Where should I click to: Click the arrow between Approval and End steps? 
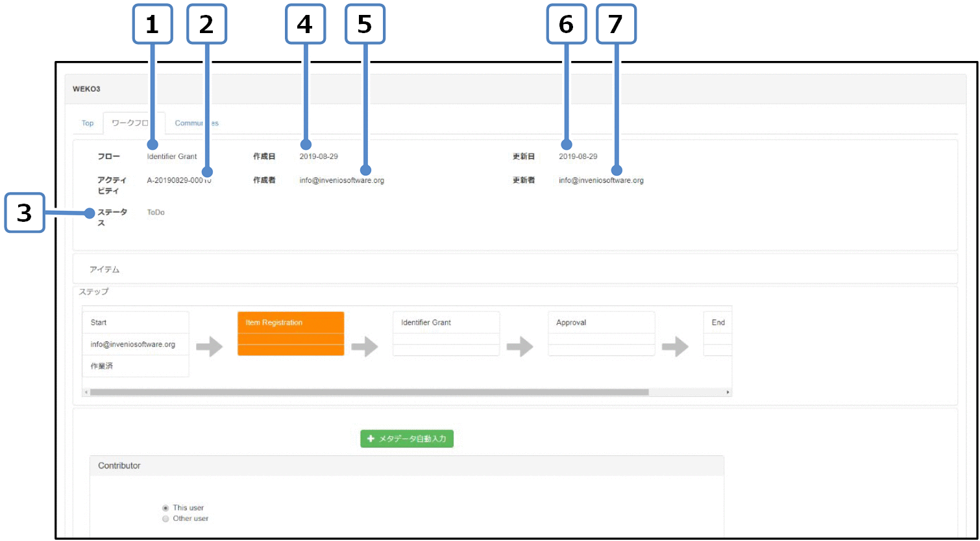click(675, 347)
